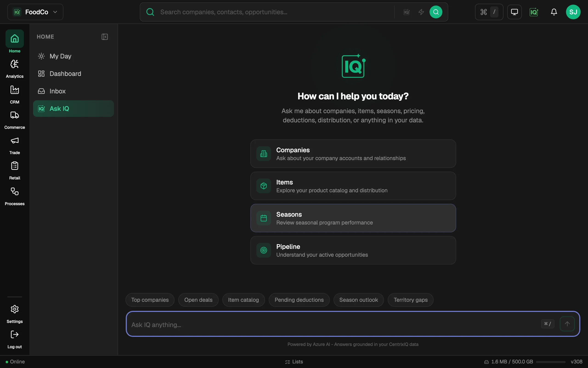The image size is (588, 368).
Task: Click the lightning quick action icon in search
Action: point(421,12)
